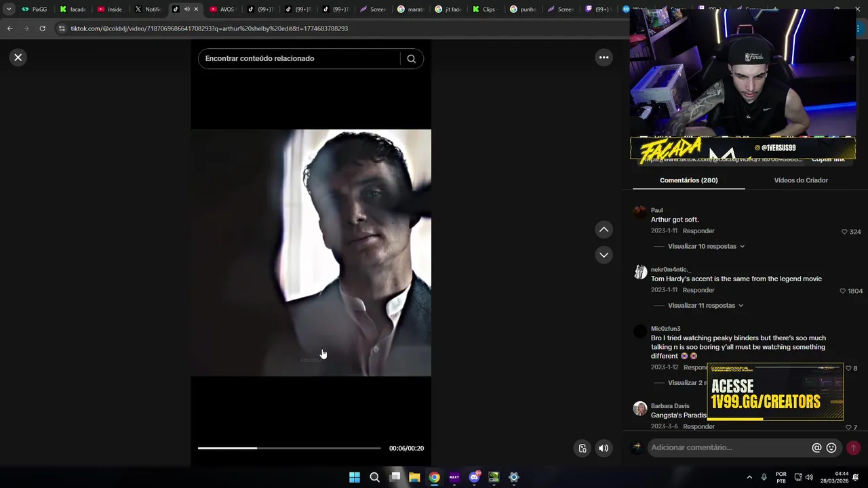Open NZXT app from taskbar
This screenshot has width=868, height=488.
coord(454,477)
